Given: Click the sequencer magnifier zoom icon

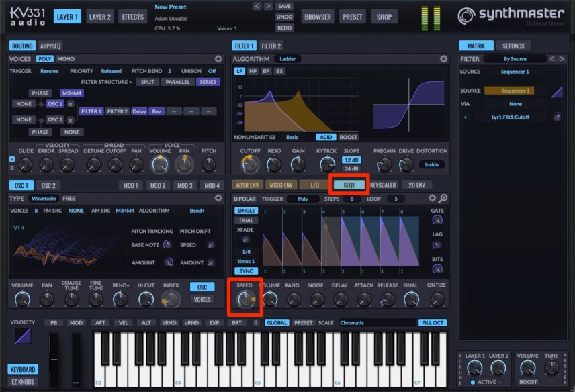Looking at the screenshot, I should point(443,199).
